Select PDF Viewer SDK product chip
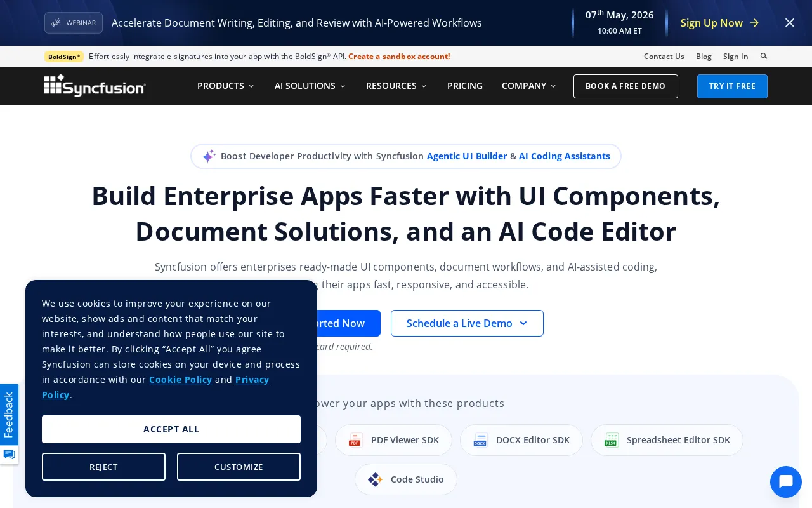Viewport: 812px width, 508px height. click(393, 440)
